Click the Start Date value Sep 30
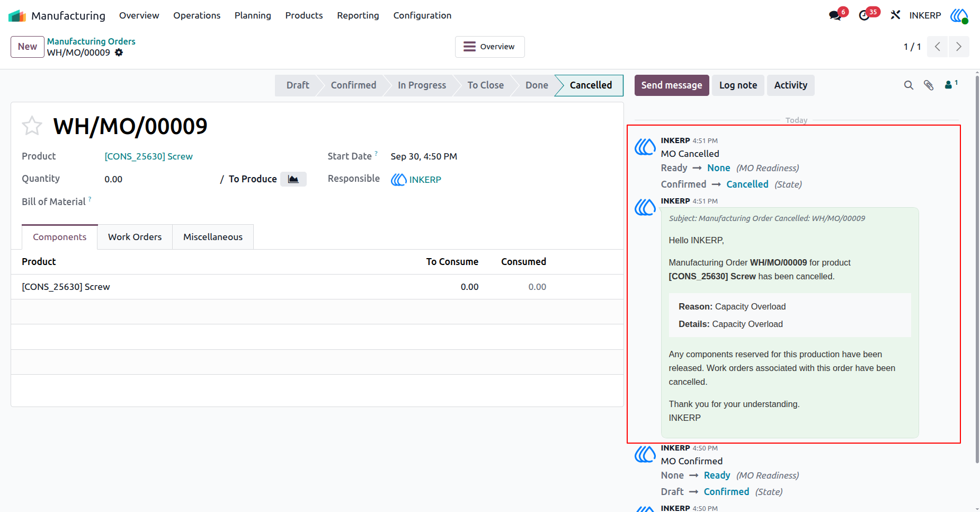980x512 pixels. [x=424, y=156]
